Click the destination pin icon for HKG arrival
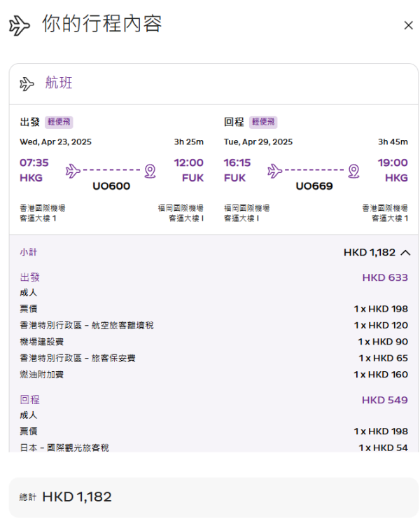Image resolution: width=420 pixels, height=526 pixels. point(353,171)
